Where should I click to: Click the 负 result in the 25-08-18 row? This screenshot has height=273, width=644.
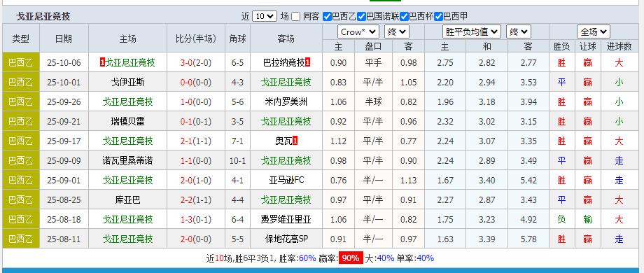561,220
